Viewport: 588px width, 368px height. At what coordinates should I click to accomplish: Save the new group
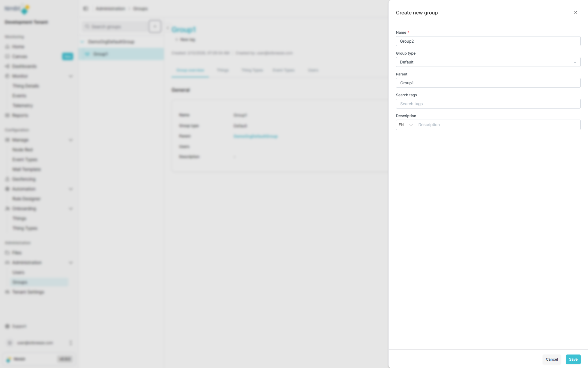click(573, 359)
